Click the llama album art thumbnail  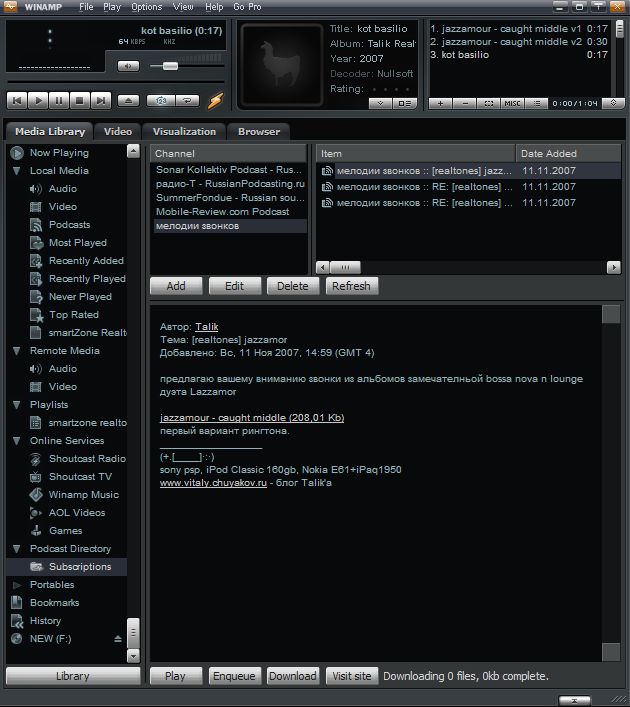(x=281, y=64)
